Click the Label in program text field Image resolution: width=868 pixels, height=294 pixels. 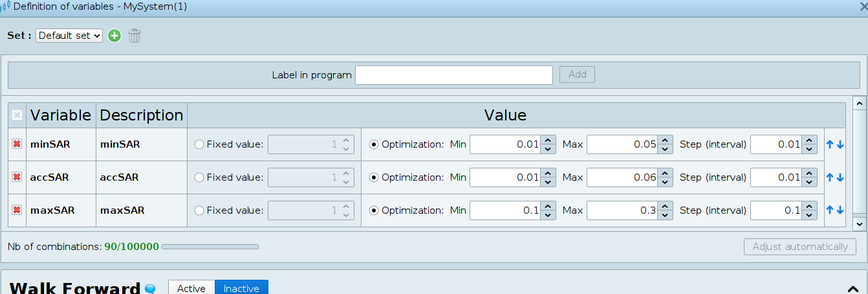tap(453, 75)
